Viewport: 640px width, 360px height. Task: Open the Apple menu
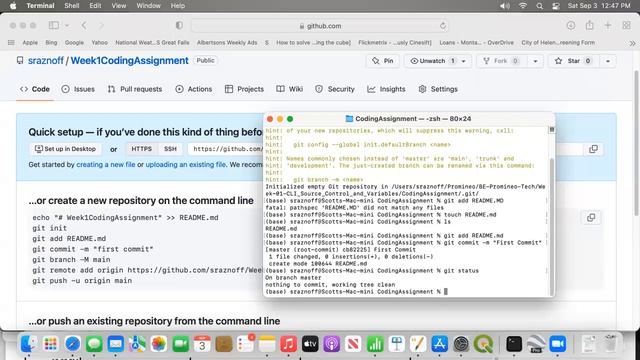coord(13,6)
